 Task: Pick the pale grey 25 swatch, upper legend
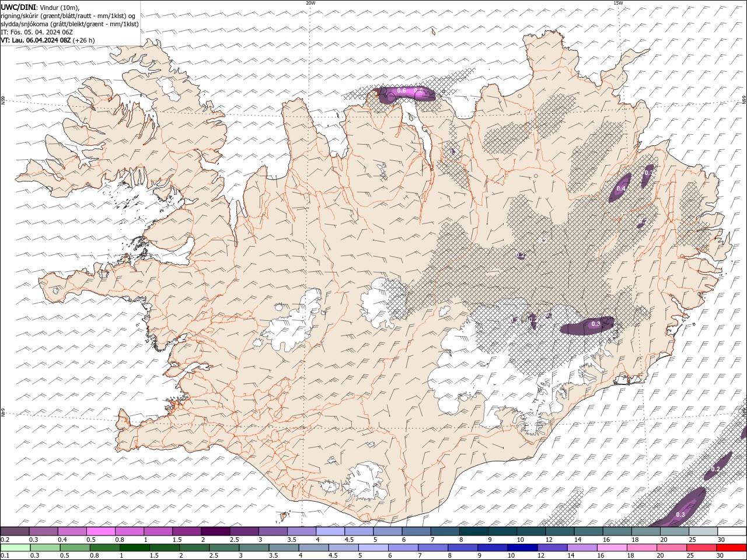point(704,531)
